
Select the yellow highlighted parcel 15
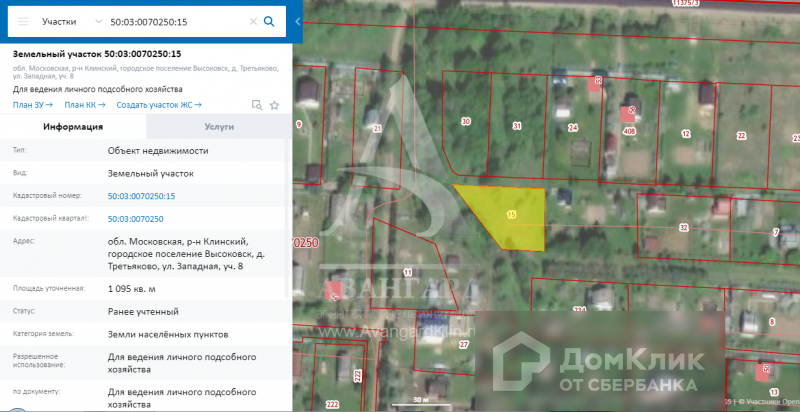(512, 215)
